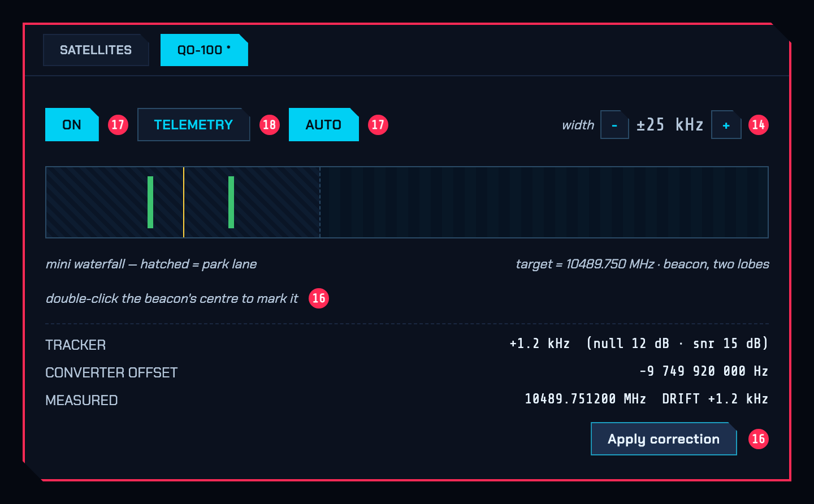Toggle AUTO mode
Image resolution: width=814 pixels, height=504 pixels.
323,124
